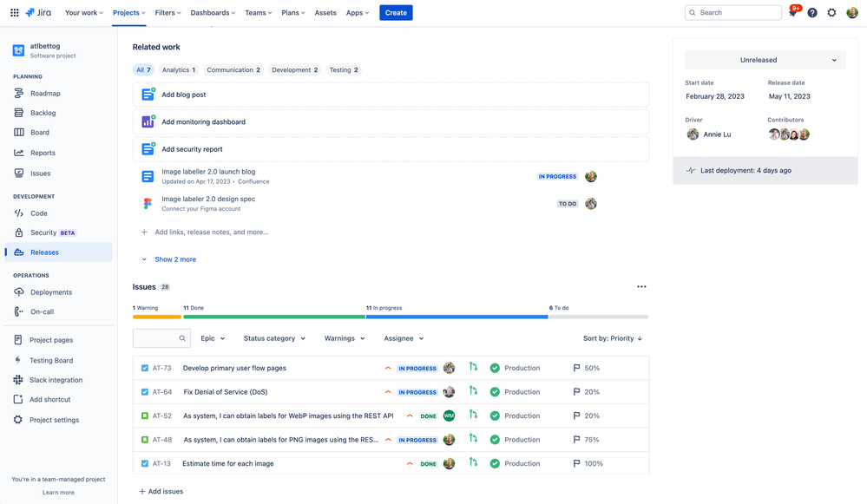The height and width of the screenshot is (504, 867).
Task: Select the All related work filter
Action: [x=143, y=69]
